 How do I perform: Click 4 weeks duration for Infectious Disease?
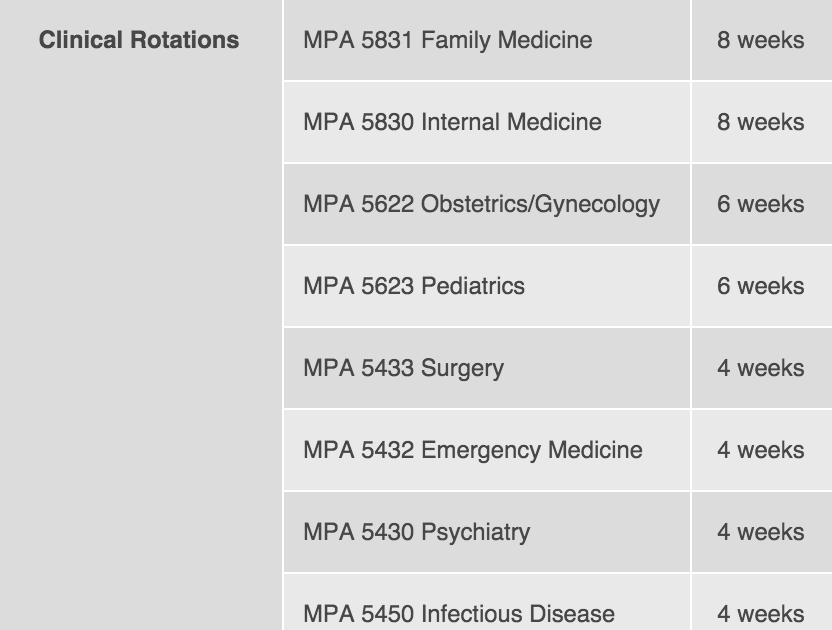click(x=760, y=614)
